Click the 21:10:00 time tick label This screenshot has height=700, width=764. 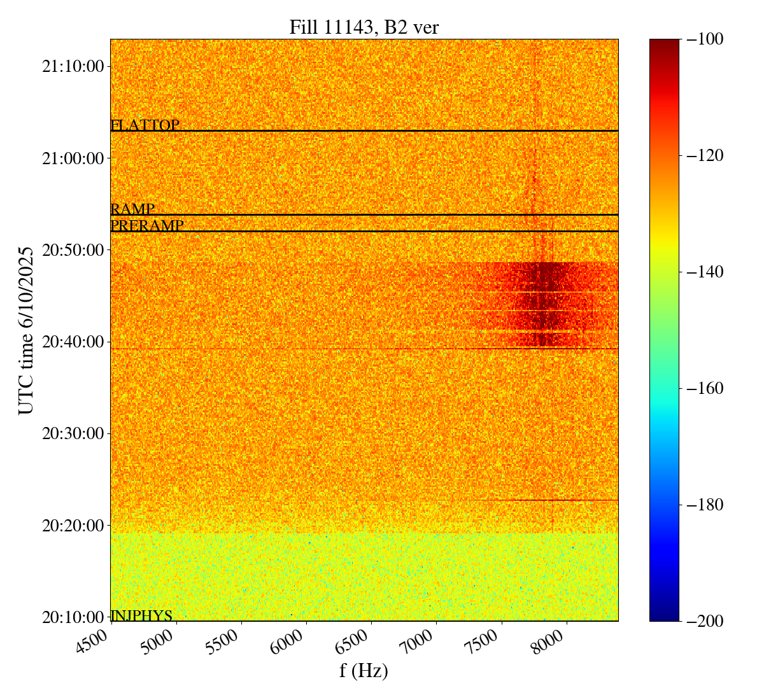tap(73, 66)
